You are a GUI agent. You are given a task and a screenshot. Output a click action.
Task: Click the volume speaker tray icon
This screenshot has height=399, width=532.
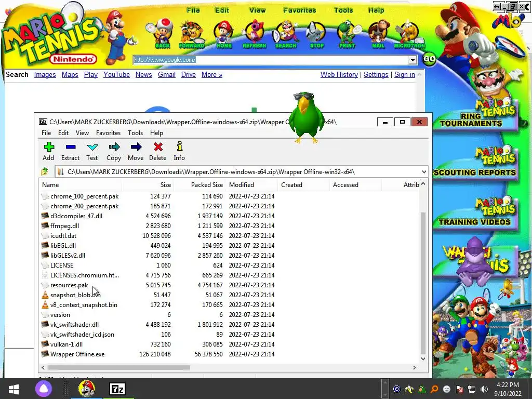coord(484,389)
